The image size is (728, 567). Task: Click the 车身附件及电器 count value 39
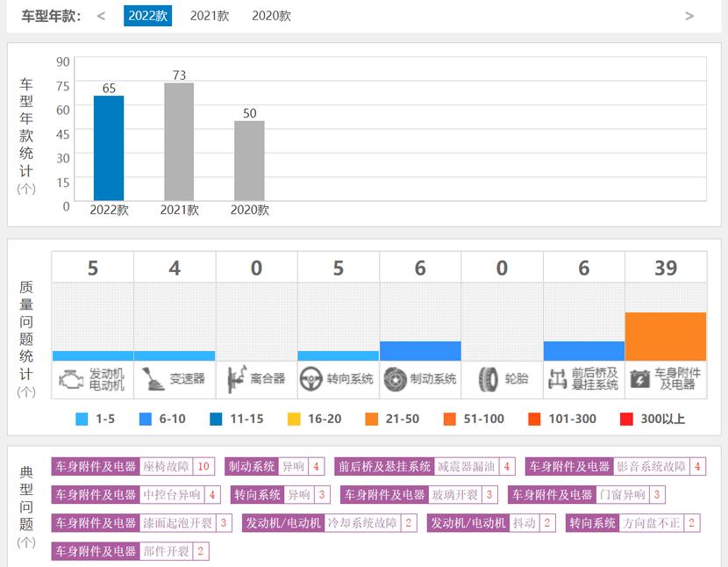point(666,269)
